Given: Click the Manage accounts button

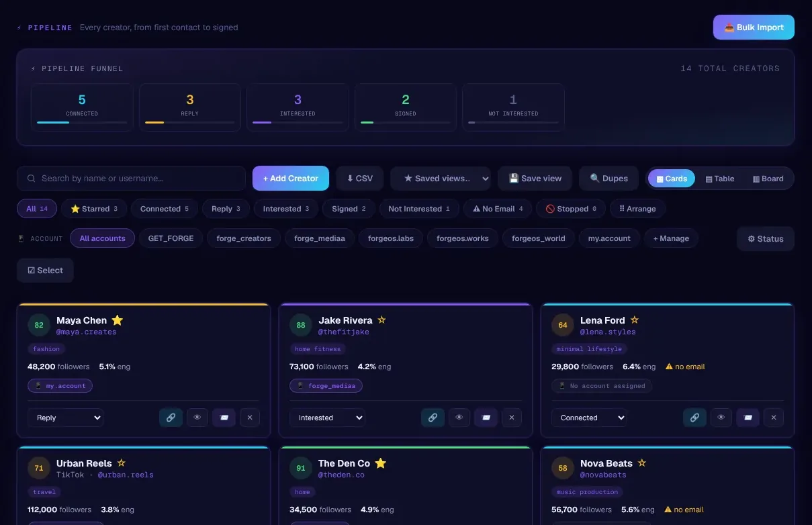Looking at the screenshot, I should (x=672, y=238).
